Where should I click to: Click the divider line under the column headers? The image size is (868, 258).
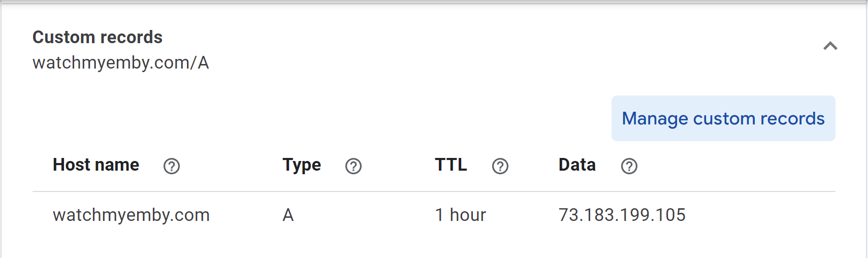point(434,191)
